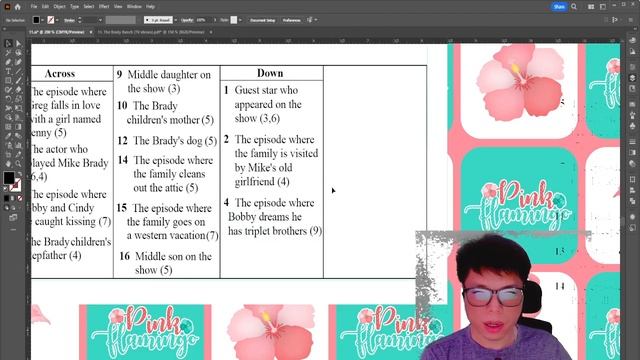Select the Eyedropper tool
The height and width of the screenshot is (360, 640).
point(8,136)
